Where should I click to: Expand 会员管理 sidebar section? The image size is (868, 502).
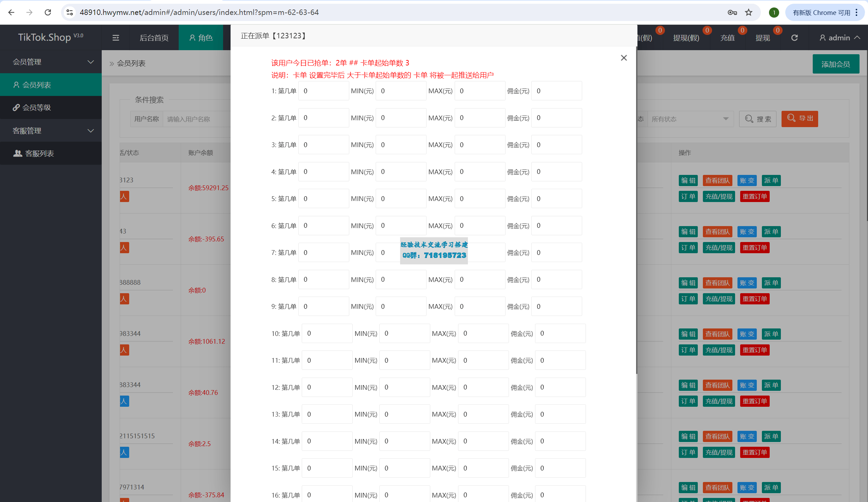click(51, 62)
